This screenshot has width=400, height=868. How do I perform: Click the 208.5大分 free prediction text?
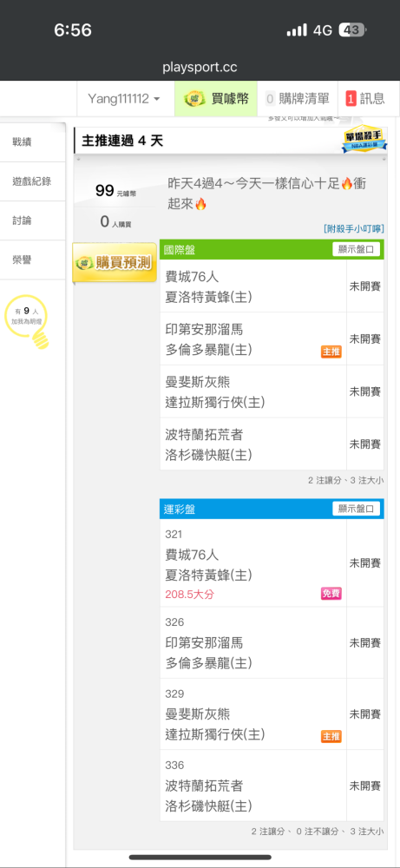pyautogui.click(x=189, y=595)
